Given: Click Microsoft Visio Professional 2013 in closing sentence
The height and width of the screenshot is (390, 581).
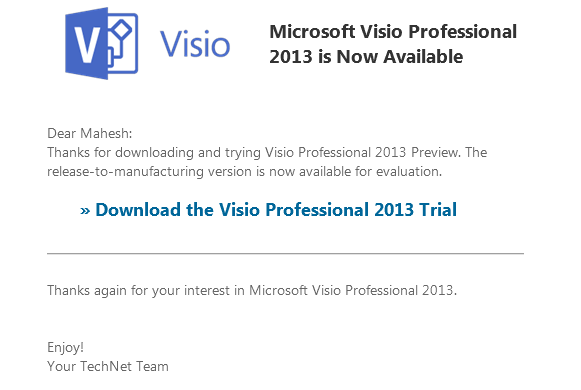Looking at the screenshot, I should [x=351, y=290].
